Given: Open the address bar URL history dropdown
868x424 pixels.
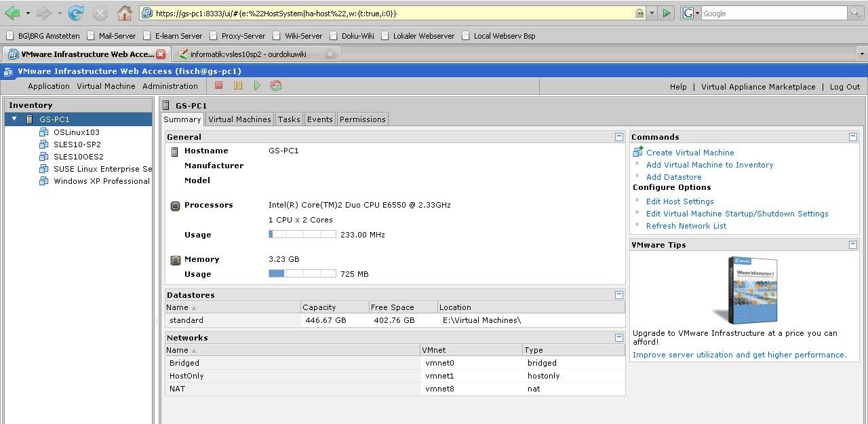Looking at the screenshot, I should (x=652, y=13).
